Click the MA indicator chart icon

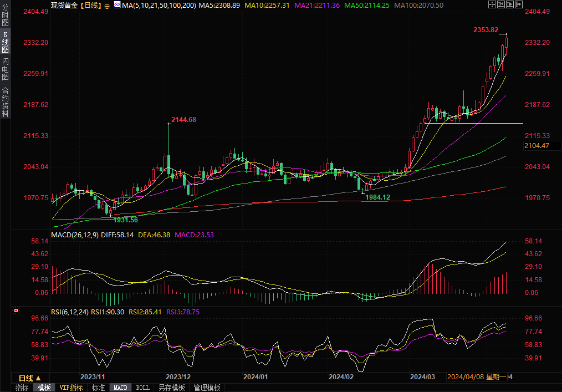[117, 5]
